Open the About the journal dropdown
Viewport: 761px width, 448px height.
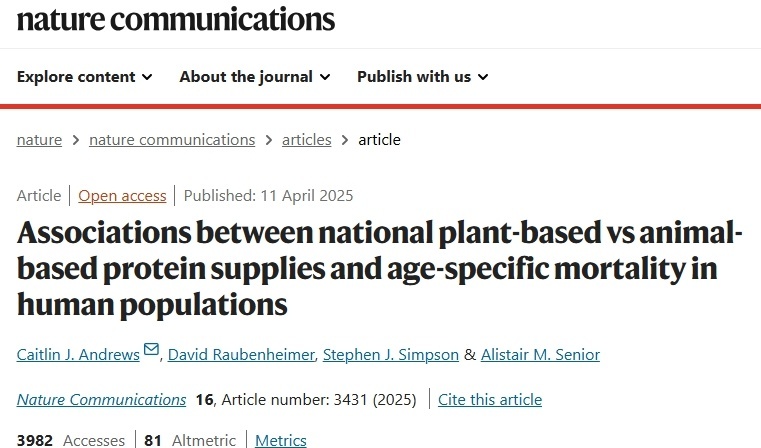coord(255,77)
